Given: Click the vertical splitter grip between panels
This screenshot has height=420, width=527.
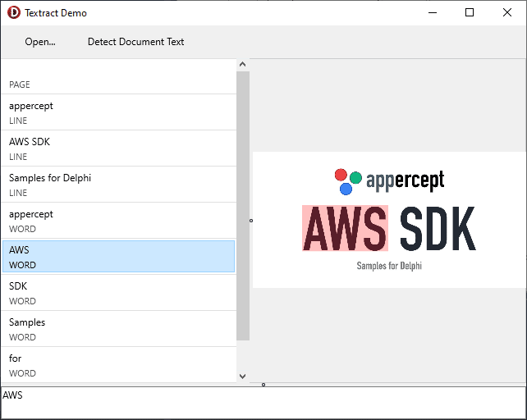Looking at the screenshot, I should coord(251,221).
